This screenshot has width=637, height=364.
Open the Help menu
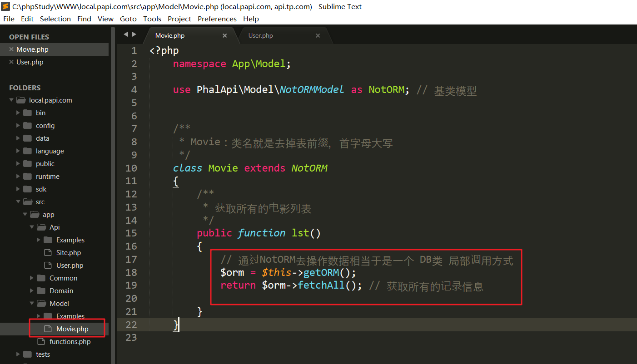point(251,19)
